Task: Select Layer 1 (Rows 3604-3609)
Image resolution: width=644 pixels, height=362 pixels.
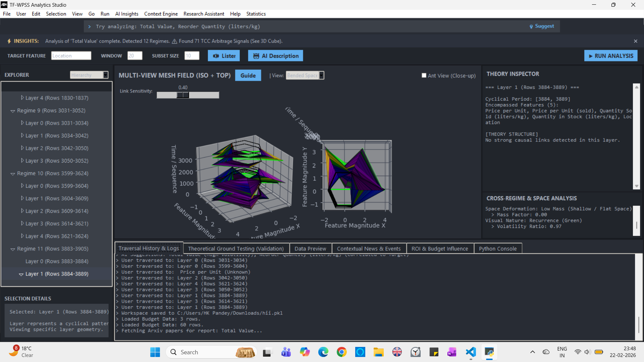Action: click(x=57, y=198)
